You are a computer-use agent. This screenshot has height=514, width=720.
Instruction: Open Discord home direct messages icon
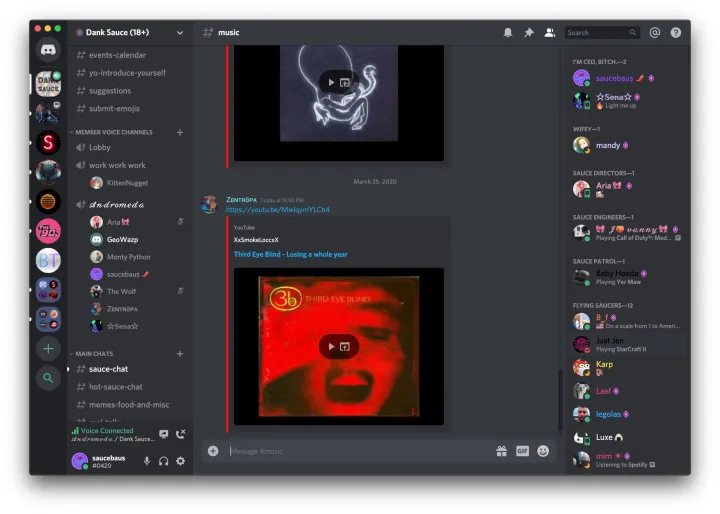pos(48,49)
